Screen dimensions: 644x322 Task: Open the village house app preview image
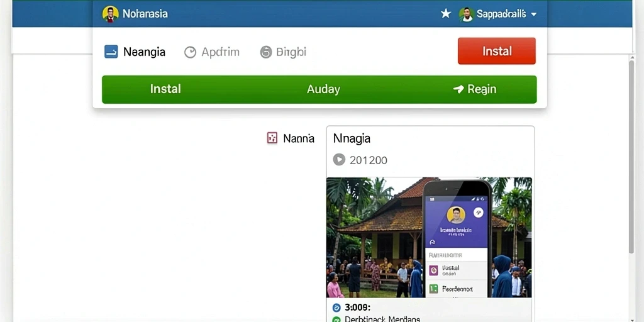click(x=429, y=237)
